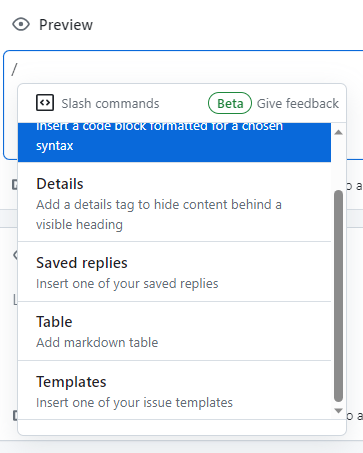Click the green Beta badge

(x=230, y=103)
